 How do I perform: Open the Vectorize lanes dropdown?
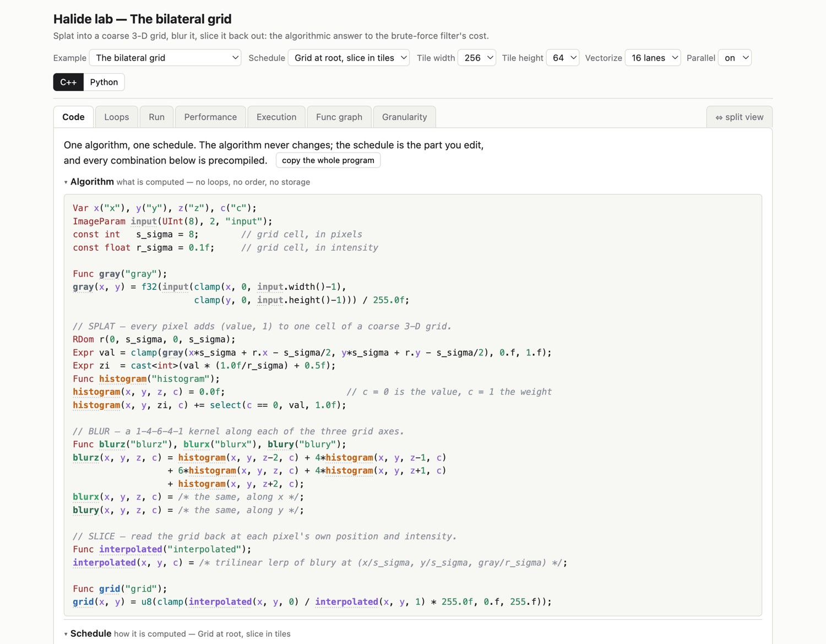tap(653, 58)
